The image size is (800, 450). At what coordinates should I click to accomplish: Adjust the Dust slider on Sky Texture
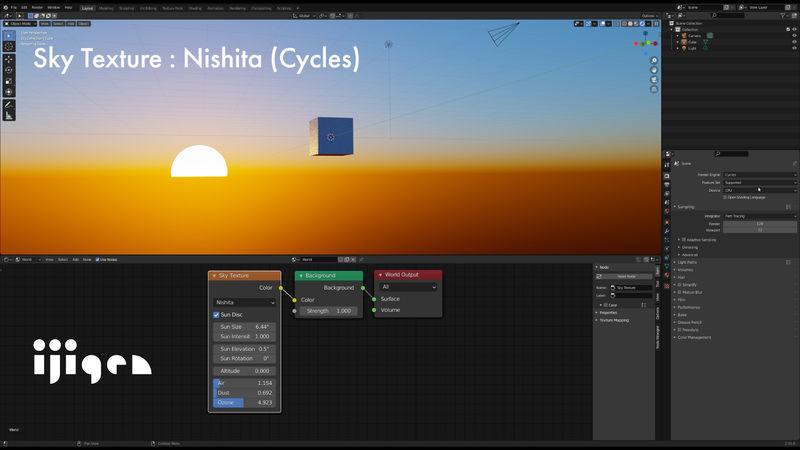point(244,393)
